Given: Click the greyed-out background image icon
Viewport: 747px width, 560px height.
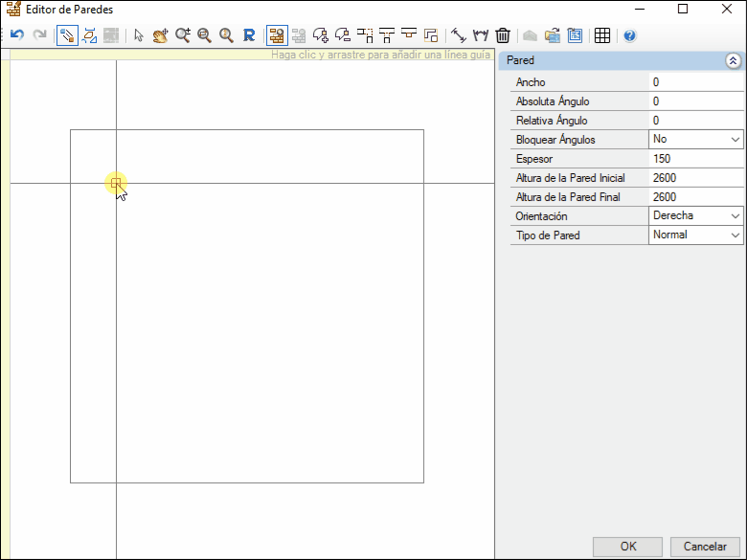Looking at the screenshot, I should [x=111, y=35].
